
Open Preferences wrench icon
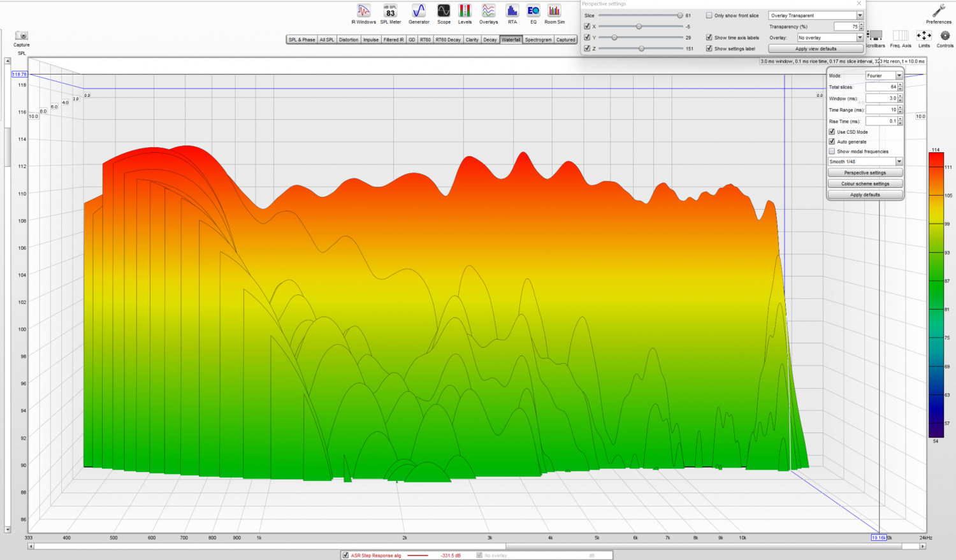pyautogui.click(x=938, y=14)
